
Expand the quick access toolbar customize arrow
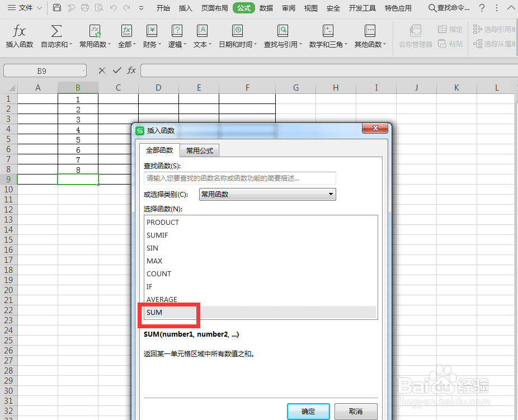coord(141,8)
